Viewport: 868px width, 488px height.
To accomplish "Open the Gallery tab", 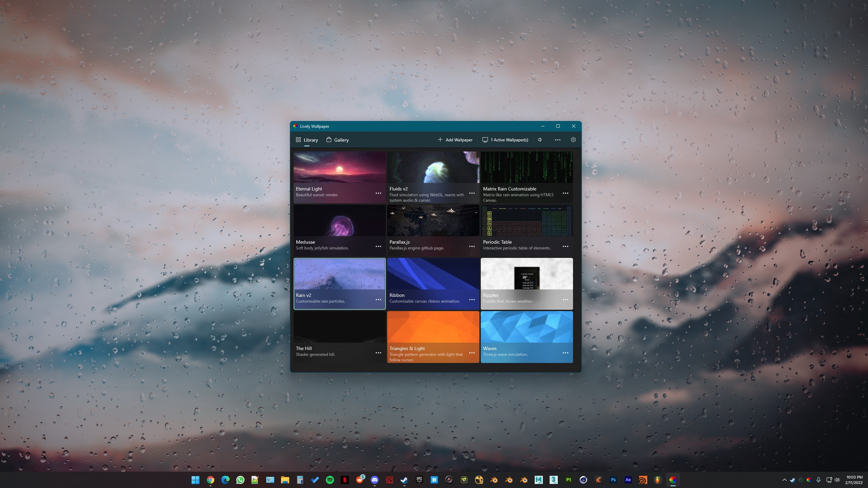I will coord(341,139).
